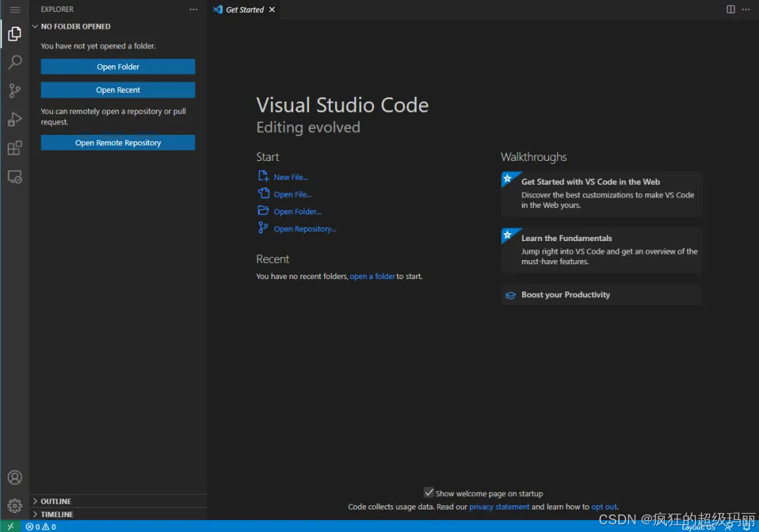Open Boost your Productivity walkthrough
Image resolution: width=759 pixels, height=532 pixels.
click(x=602, y=294)
